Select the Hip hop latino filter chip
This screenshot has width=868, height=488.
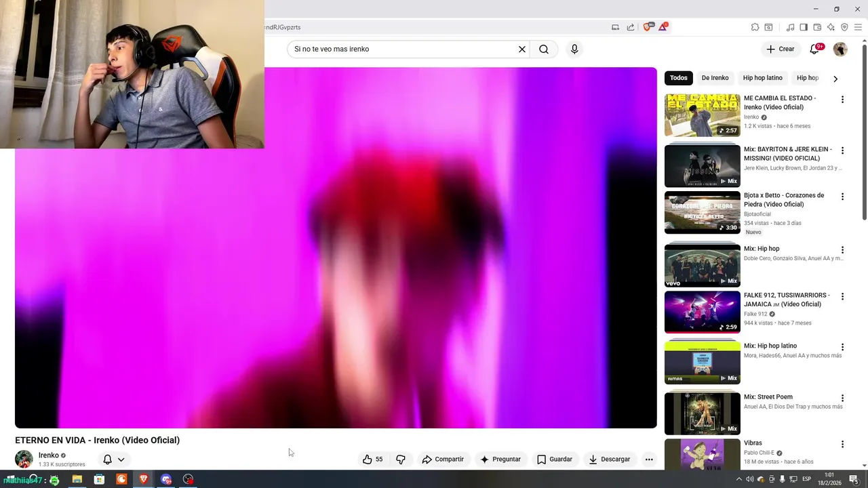tap(762, 78)
